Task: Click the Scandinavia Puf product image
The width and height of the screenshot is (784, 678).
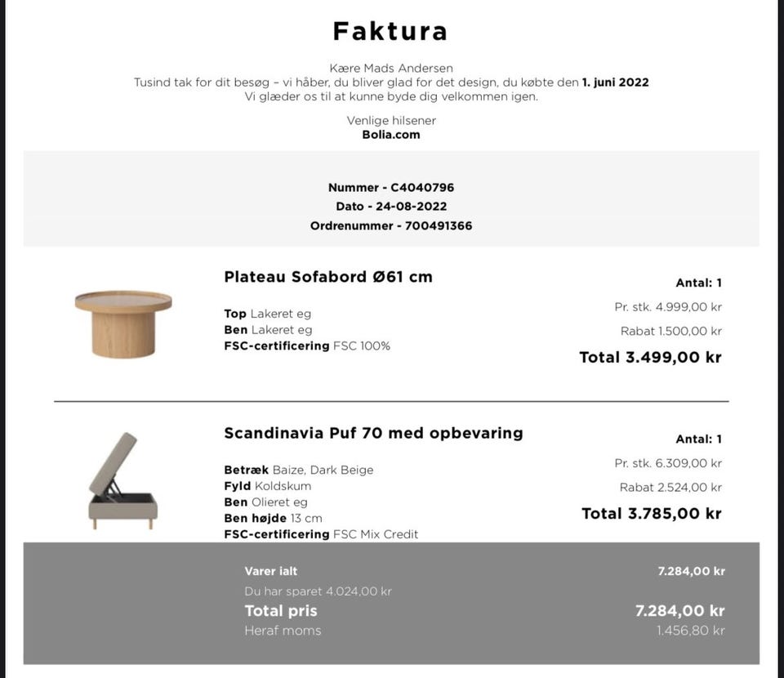Action: (123, 481)
